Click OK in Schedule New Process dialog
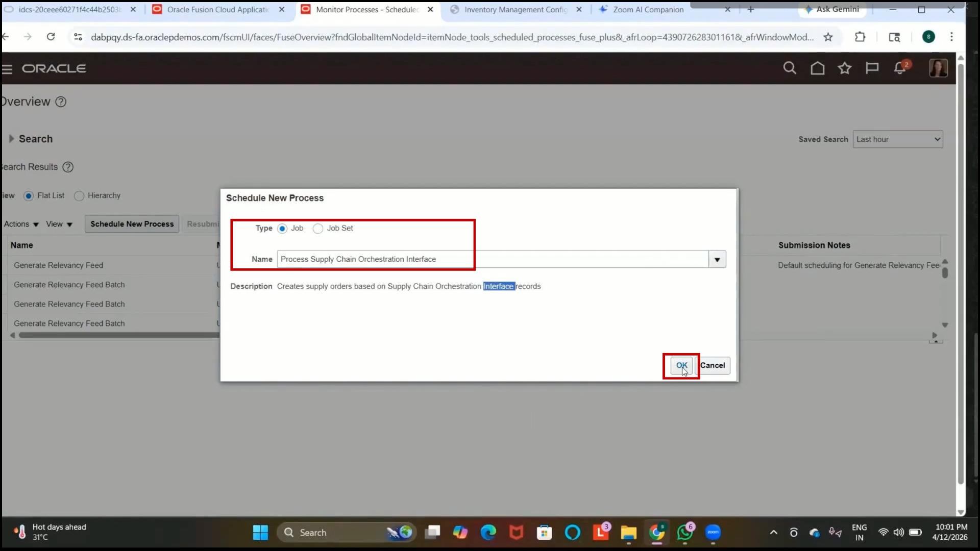 click(x=681, y=365)
